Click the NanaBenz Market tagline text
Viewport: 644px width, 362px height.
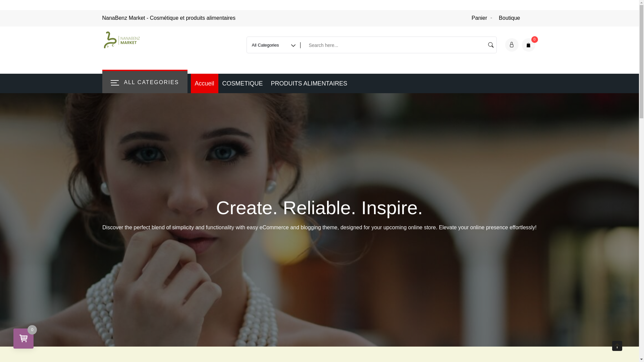click(x=169, y=18)
